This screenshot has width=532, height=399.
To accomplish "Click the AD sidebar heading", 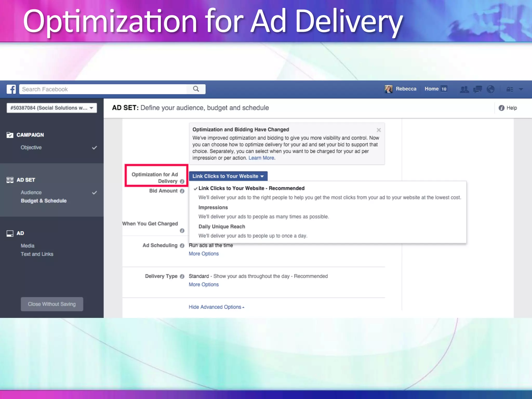I will tap(20, 233).
